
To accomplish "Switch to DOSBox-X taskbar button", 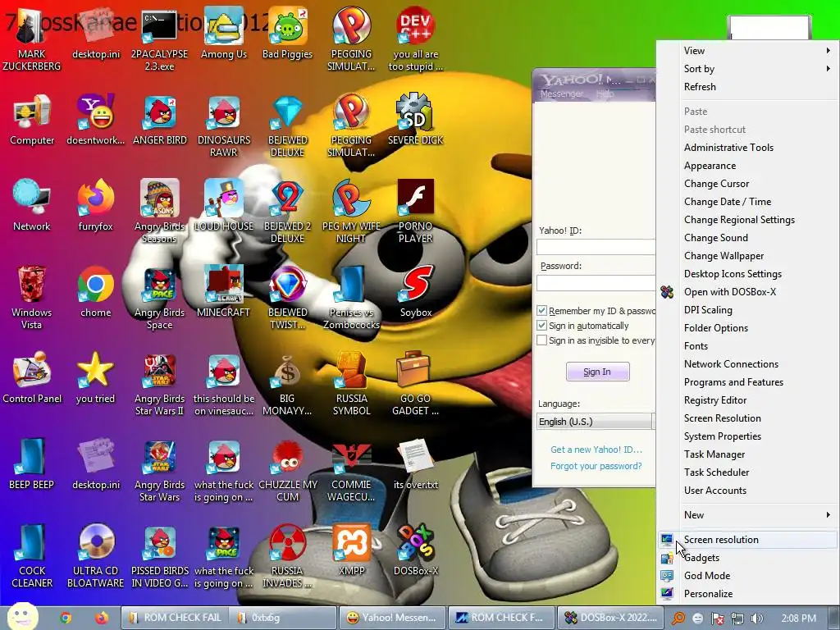I will (x=610, y=618).
